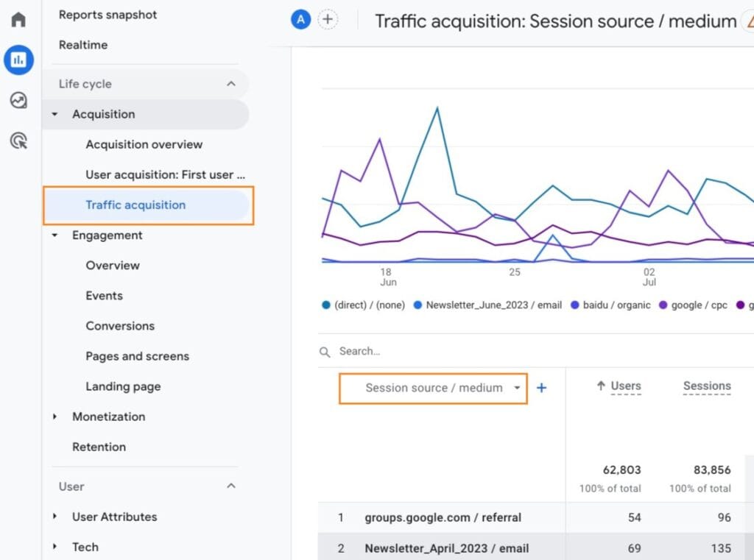Screen dimensions: 754x560
Task: Collapse the Acquisition tree arrow
Action: click(54, 114)
